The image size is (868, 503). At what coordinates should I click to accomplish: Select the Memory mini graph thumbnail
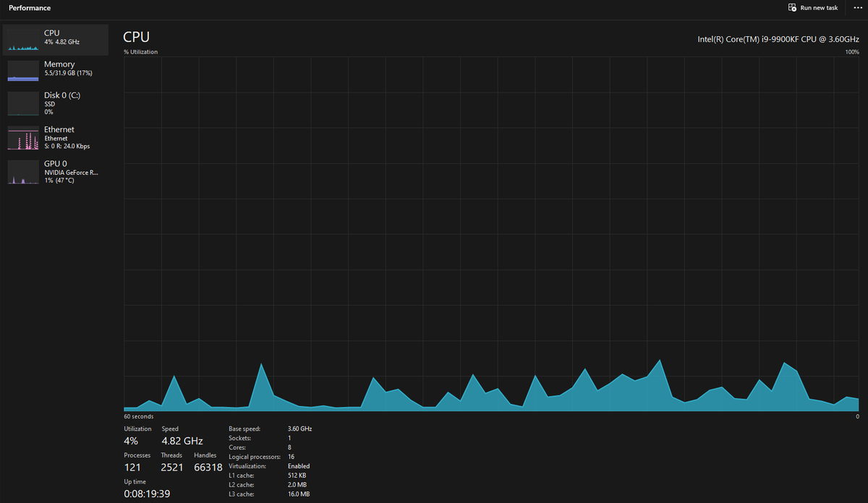23,70
